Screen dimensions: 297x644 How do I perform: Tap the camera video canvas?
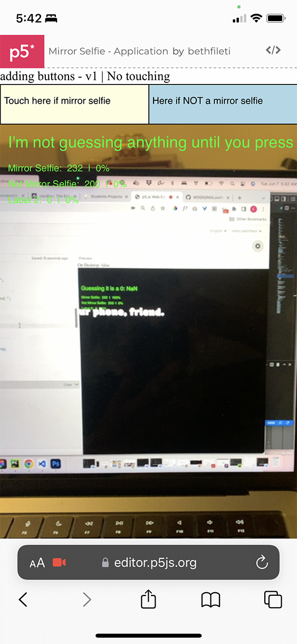pos(148,331)
